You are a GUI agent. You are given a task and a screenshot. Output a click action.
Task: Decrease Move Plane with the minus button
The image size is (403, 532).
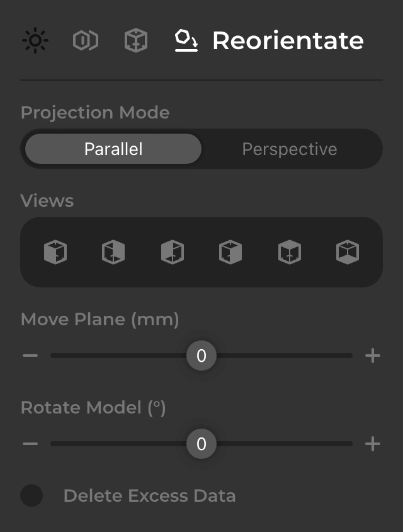click(29, 355)
